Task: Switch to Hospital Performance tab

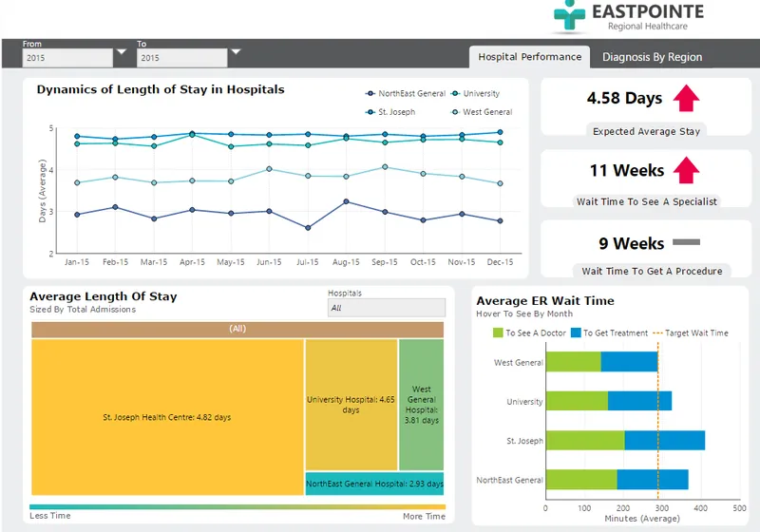Action: click(530, 57)
